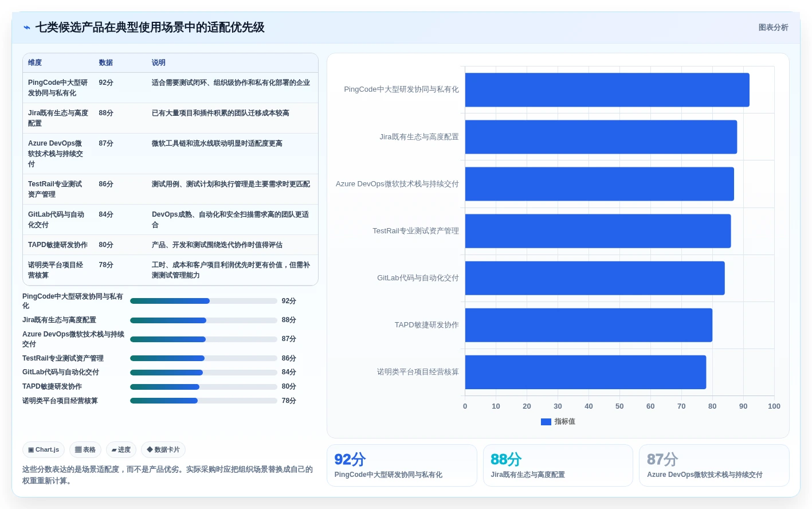Click description 工时、成本和客户项目利润优先
This screenshot has width=812, height=509.
point(231,270)
